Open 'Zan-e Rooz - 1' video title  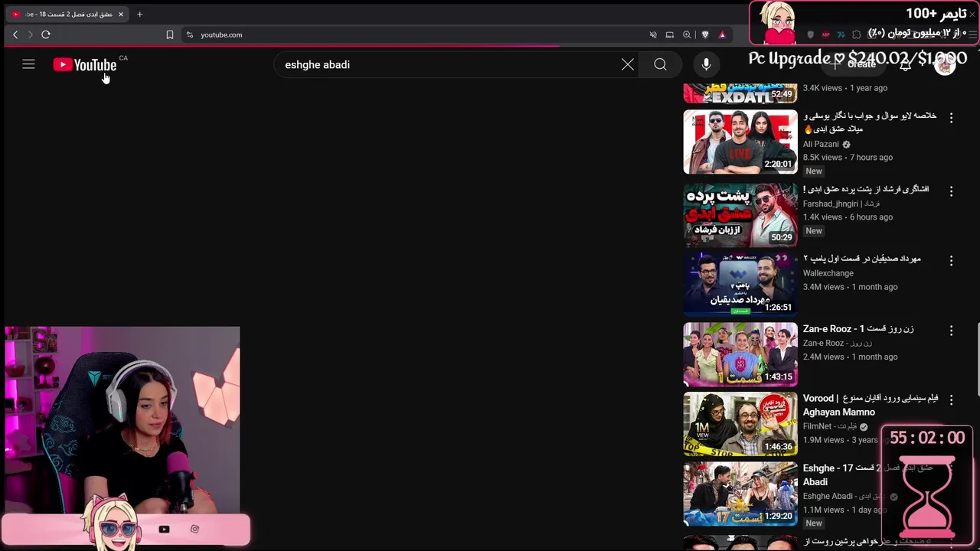click(858, 329)
